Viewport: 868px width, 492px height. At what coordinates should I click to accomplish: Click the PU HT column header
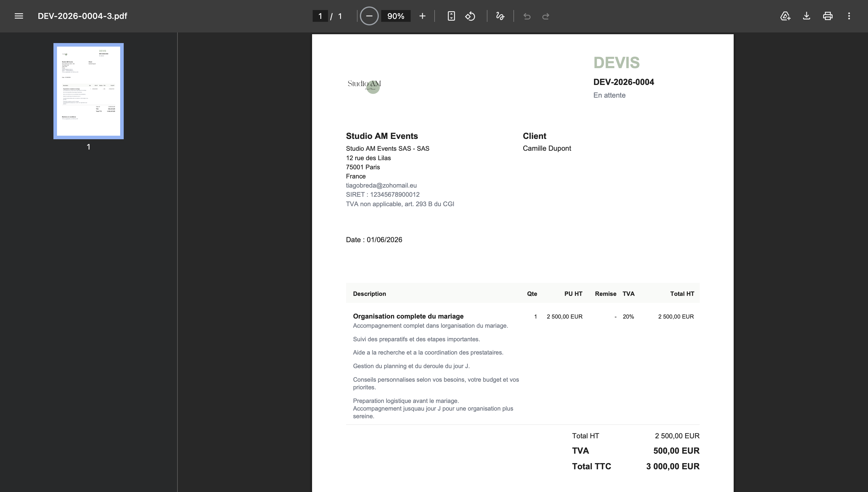click(x=573, y=294)
